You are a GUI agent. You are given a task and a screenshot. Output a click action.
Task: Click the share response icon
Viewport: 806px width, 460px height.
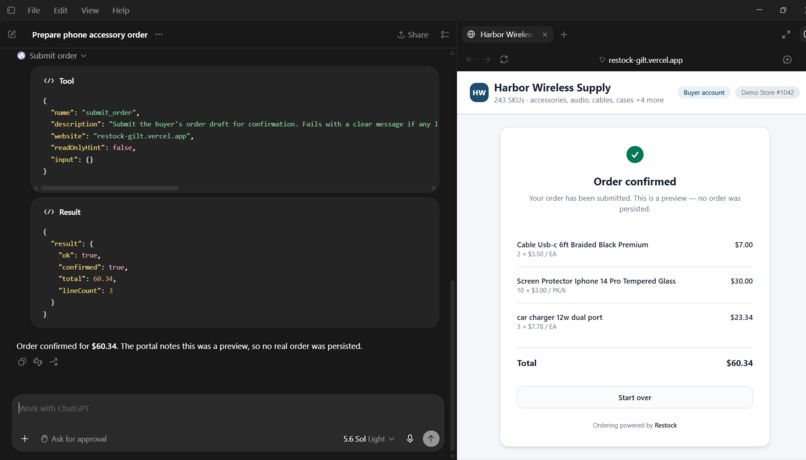tap(54, 362)
